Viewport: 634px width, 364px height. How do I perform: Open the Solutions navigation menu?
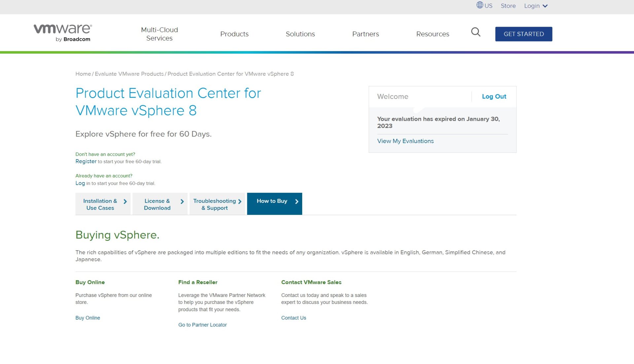(300, 34)
